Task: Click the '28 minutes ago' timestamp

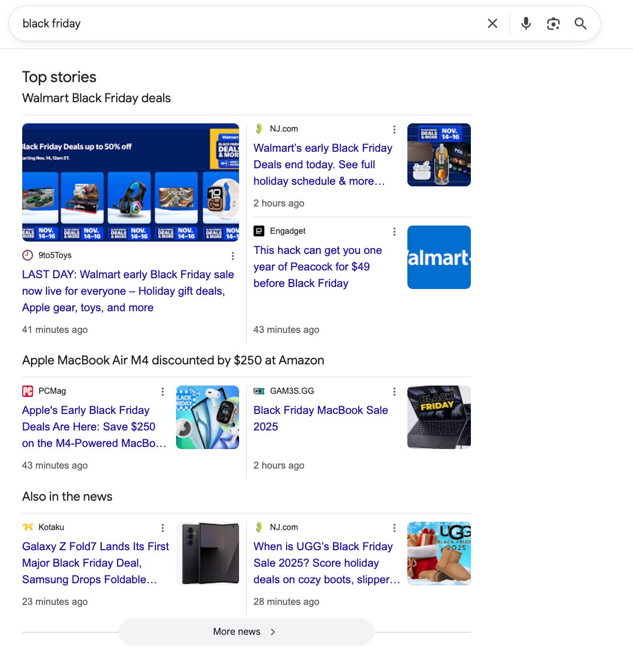Action: [x=287, y=601]
